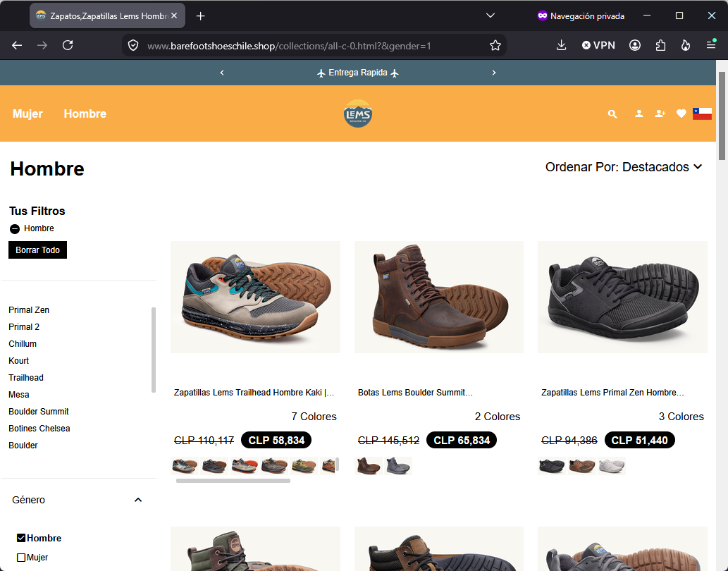This screenshot has height=571, width=728.
Task: Filter by Primal Zen model
Action: [29, 310]
